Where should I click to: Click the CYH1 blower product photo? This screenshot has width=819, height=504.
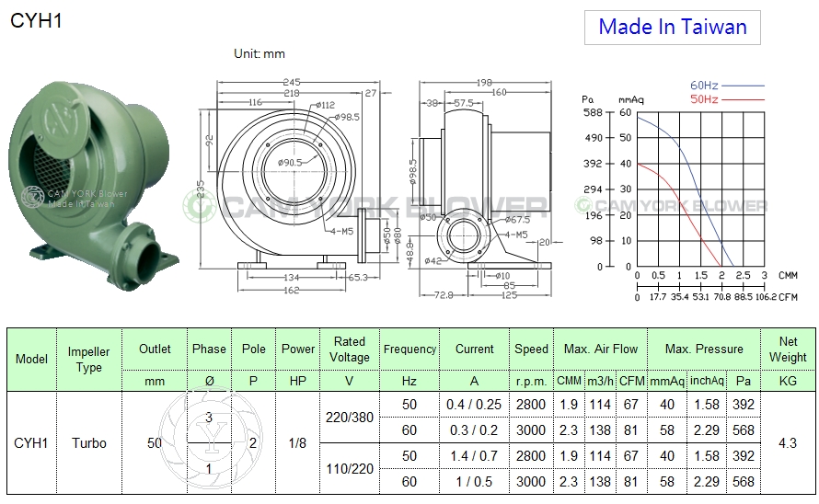(94, 186)
